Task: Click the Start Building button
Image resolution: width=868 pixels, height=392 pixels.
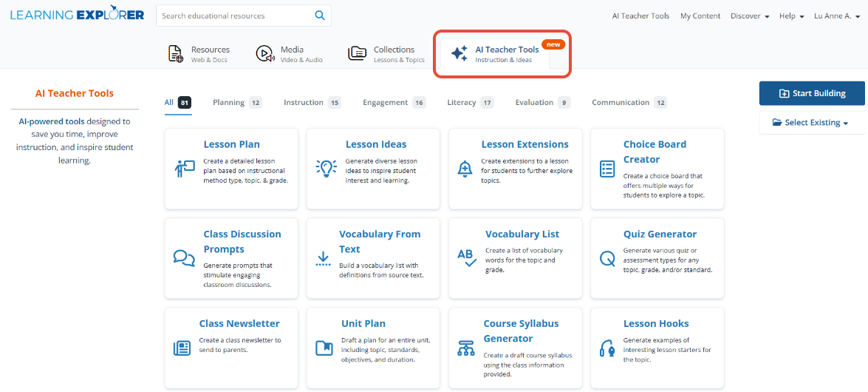Action: click(812, 93)
